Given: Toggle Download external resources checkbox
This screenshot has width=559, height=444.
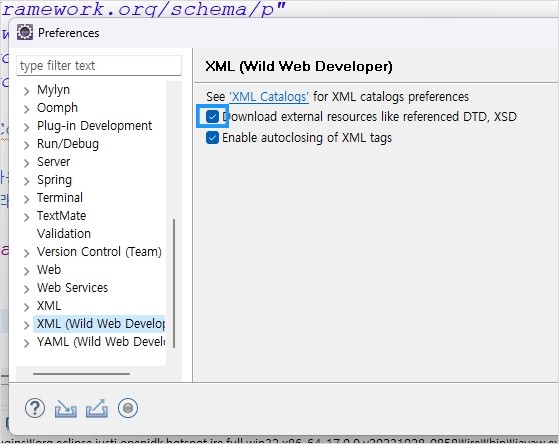Looking at the screenshot, I should (x=212, y=117).
